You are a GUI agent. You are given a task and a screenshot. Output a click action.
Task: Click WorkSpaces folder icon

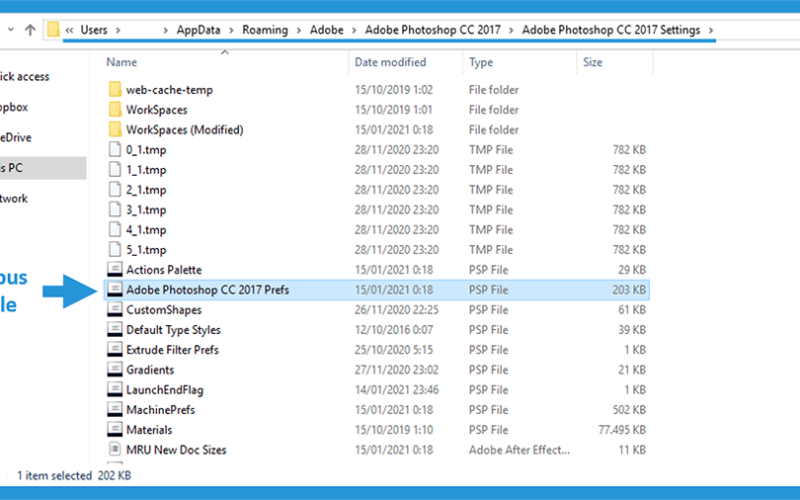point(115,110)
